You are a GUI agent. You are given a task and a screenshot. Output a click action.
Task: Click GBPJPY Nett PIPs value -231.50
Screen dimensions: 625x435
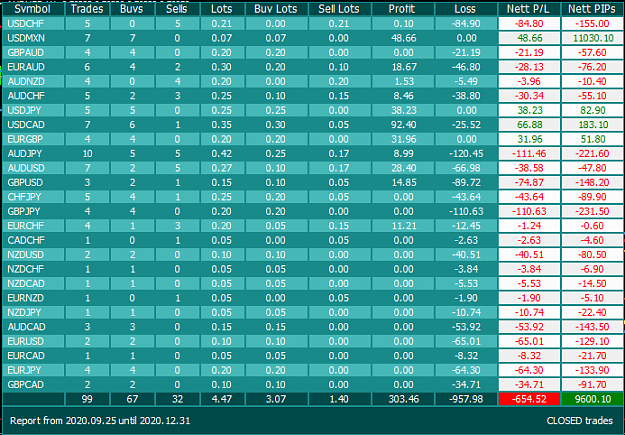click(592, 211)
